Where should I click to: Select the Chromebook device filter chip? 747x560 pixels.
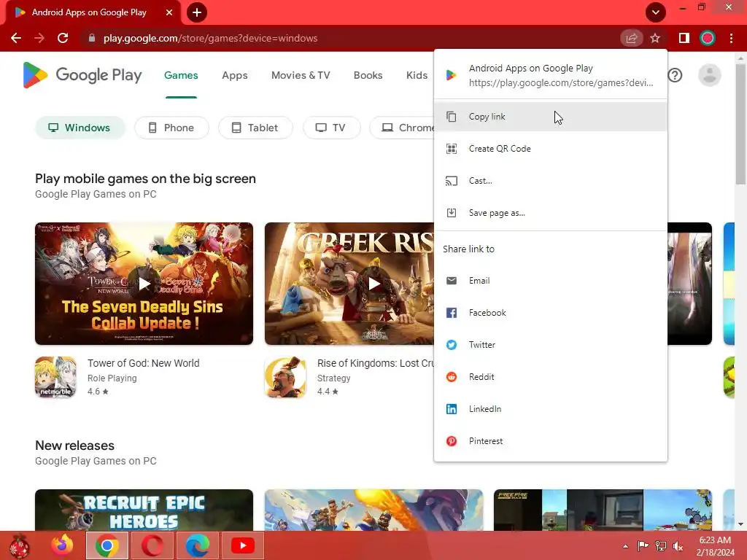(x=403, y=128)
